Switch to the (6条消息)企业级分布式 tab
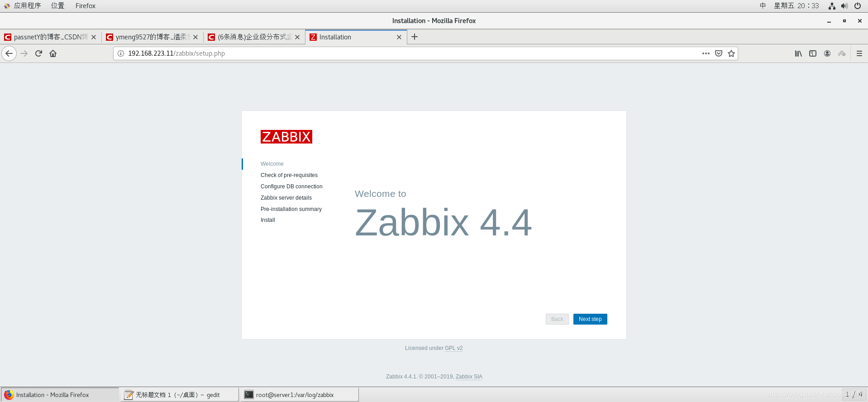868x402 pixels. 254,37
